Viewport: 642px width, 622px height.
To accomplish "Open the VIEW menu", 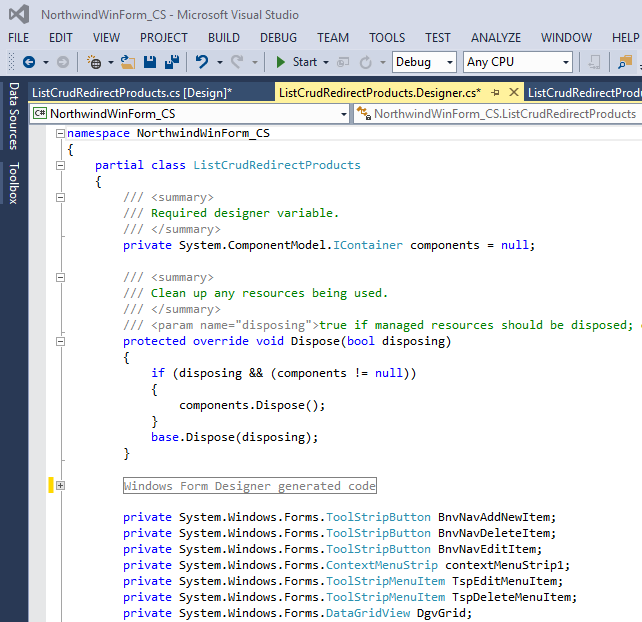I will [x=106, y=38].
